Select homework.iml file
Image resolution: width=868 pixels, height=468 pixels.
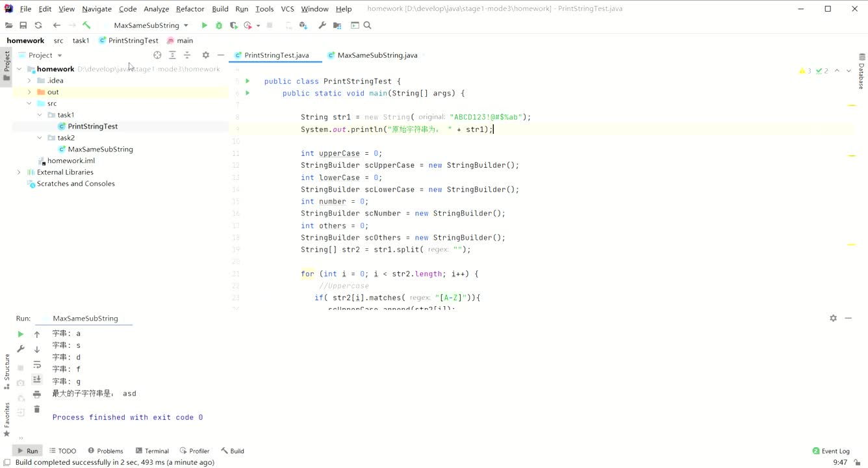click(x=71, y=161)
